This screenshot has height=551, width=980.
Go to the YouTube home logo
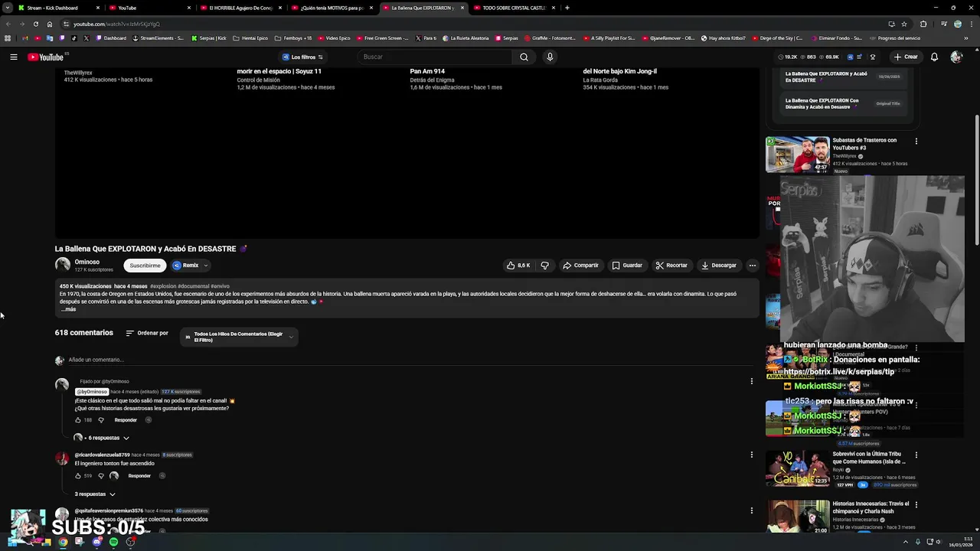46,57
